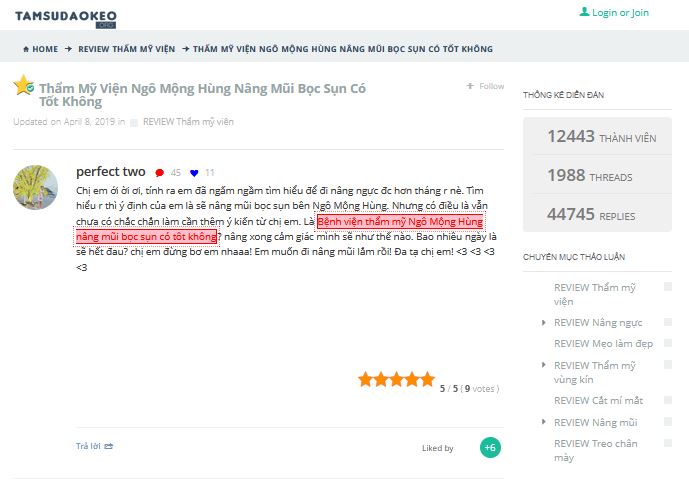Open the TAMSUDAOKEO logo homepage

click(66, 18)
